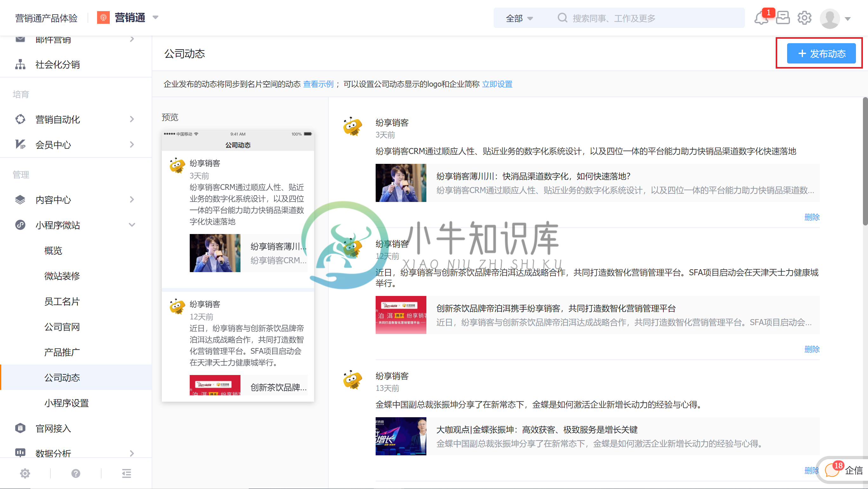Open the 立即设置 link

tap(497, 84)
